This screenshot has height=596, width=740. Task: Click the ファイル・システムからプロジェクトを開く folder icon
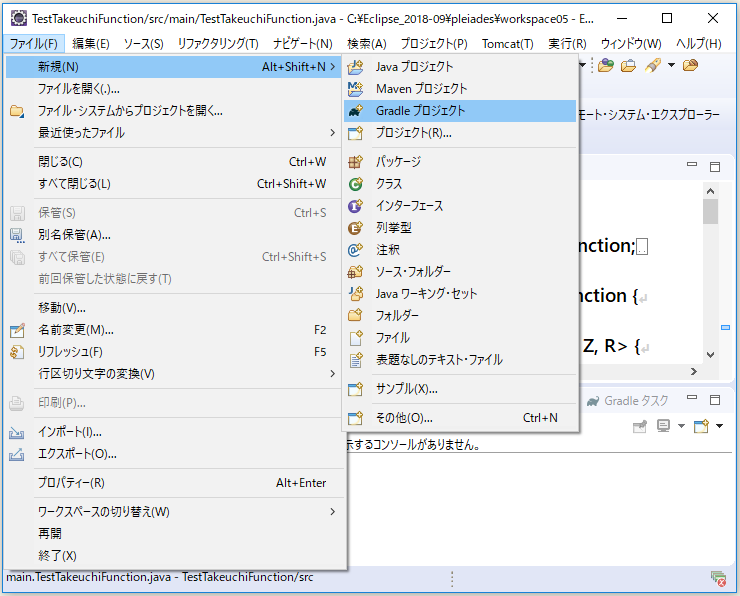pyautogui.click(x=17, y=111)
